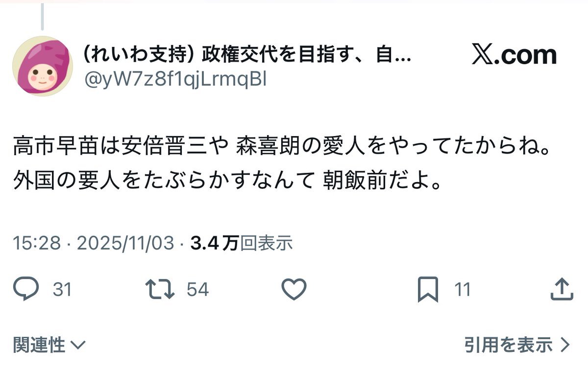Click the reply count 31
Screen dimensions: 588x371
pos(62,290)
